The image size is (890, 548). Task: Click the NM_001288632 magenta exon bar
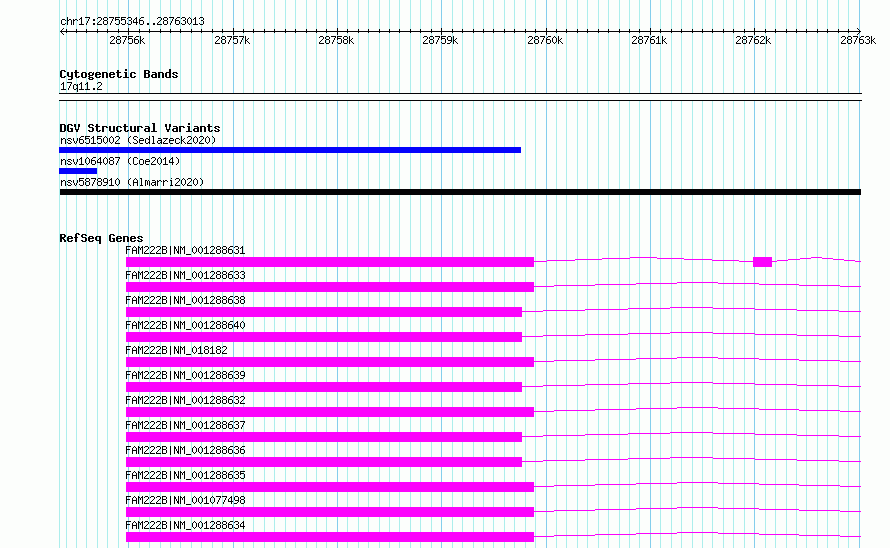tap(330, 412)
